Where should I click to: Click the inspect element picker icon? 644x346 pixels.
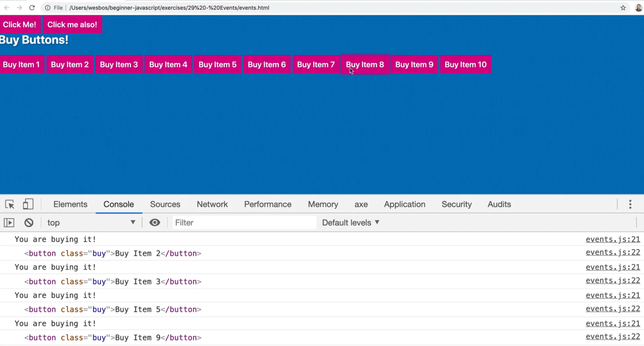tap(10, 204)
